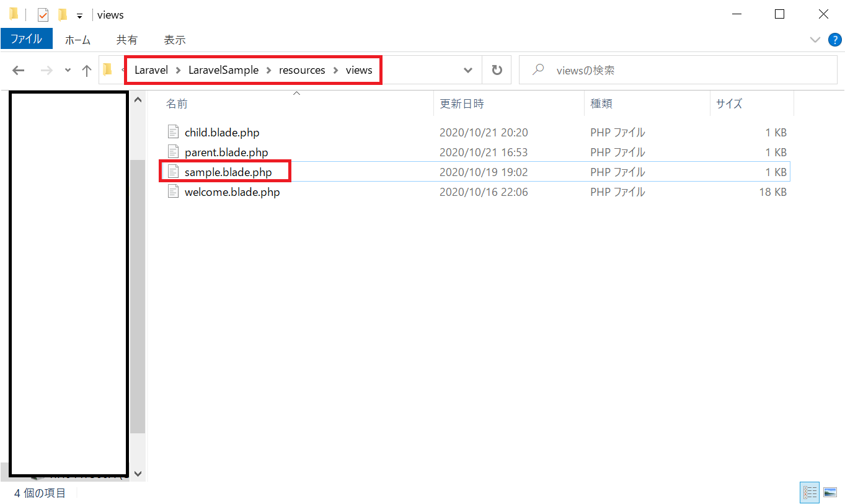Click the 18 KB size value
Screen dimensions: 845x504
pyautogui.click(x=772, y=192)
